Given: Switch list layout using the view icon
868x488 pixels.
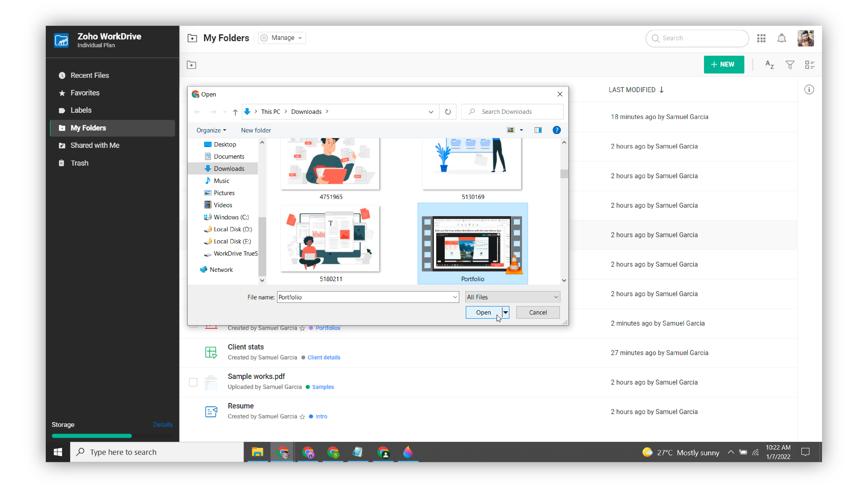Looking at the screenshot, I should tap(810, 64).
